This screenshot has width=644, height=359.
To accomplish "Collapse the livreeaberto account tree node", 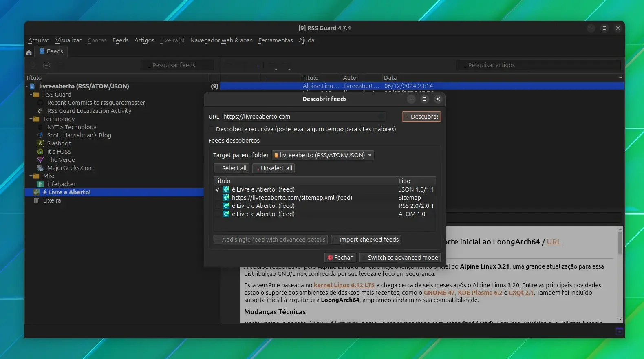I will [27, 86].
